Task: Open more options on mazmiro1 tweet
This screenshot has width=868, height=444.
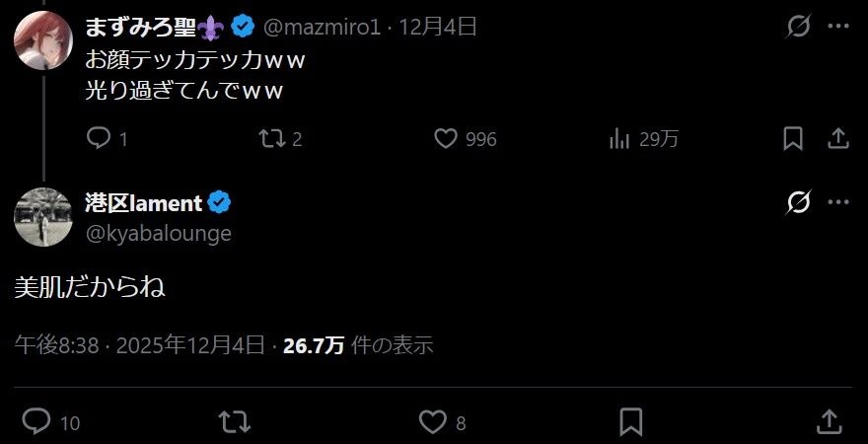Action: (838, 26)
